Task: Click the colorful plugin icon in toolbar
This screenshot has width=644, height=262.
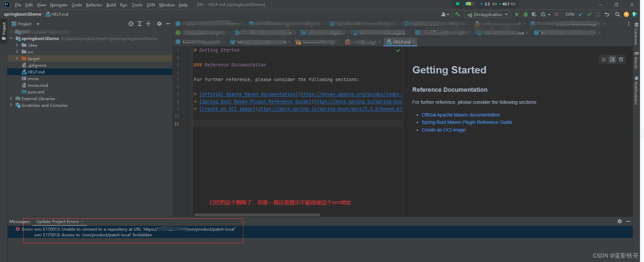Action: 635,14
